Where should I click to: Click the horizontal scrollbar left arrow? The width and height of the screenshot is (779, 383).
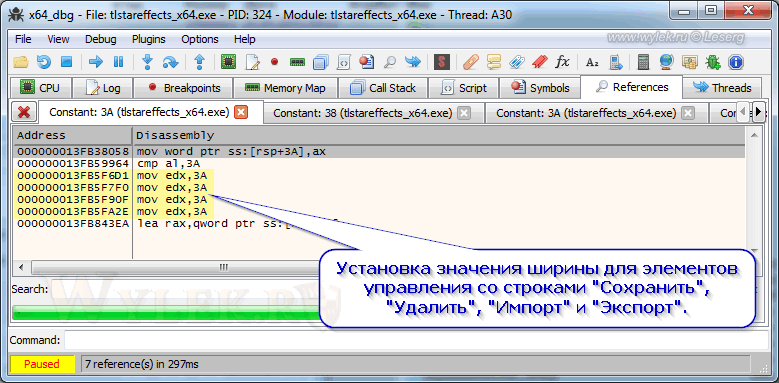21,267
